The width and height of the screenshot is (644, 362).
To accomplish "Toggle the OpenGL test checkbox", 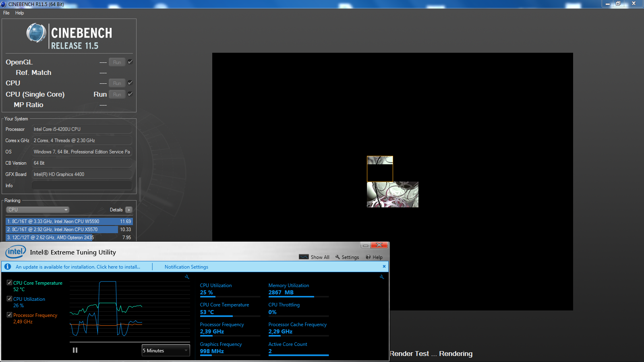I will click(130, 62).
